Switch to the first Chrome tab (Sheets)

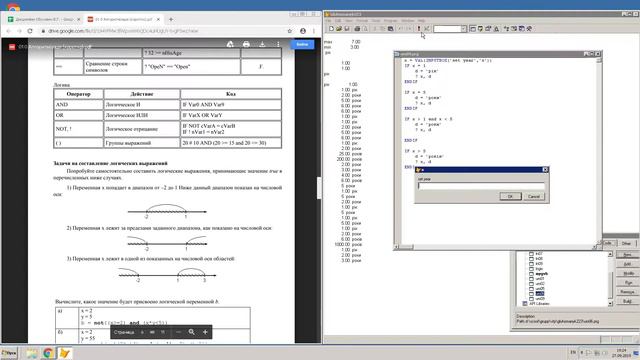(44, 19)
